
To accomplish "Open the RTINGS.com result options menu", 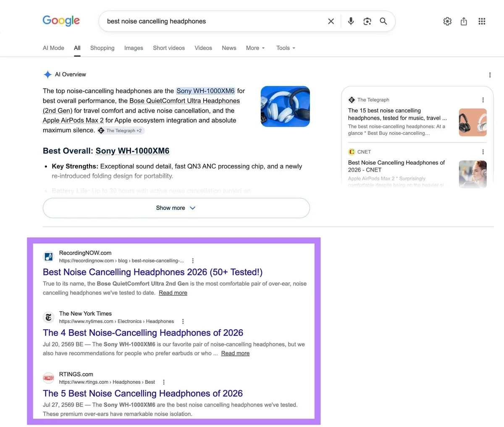I will tap(164, 382).
